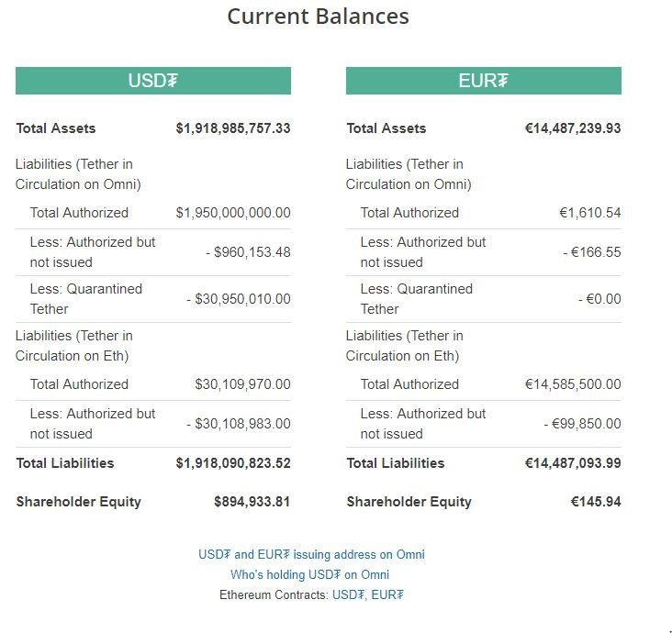Click the $30,109,970.00 Eth Total Authorized value
This screenshot has height=633, width=672.
coord(242,384)
